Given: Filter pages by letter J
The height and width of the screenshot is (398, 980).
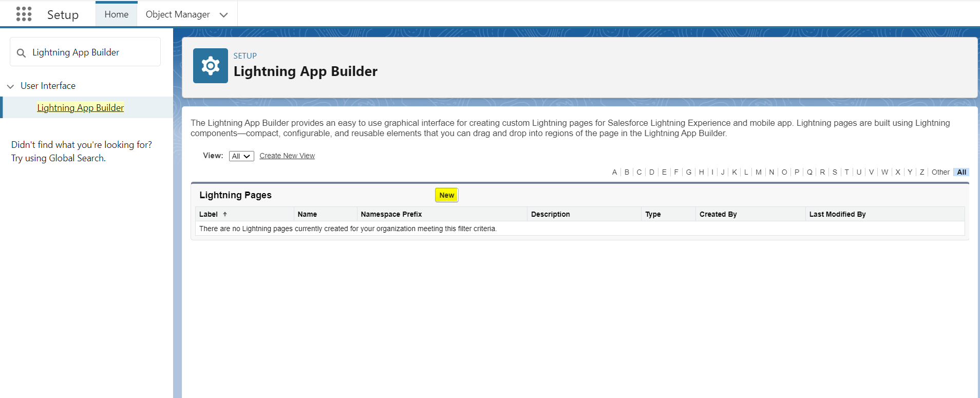Looking at the screenshot, I should click(x=723, y=172).
